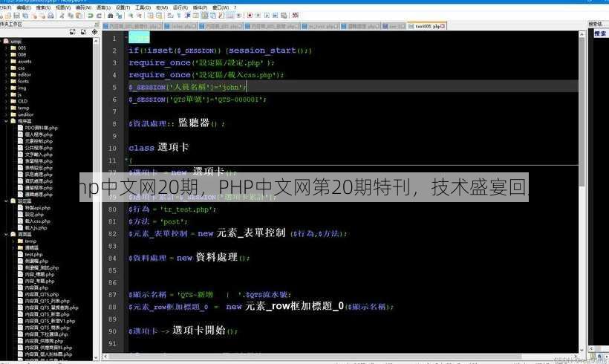This screenshot has height=364, width=609.
Task: Click the Unfold All icon in workspace panel
Action: click(x=72, y=32)
